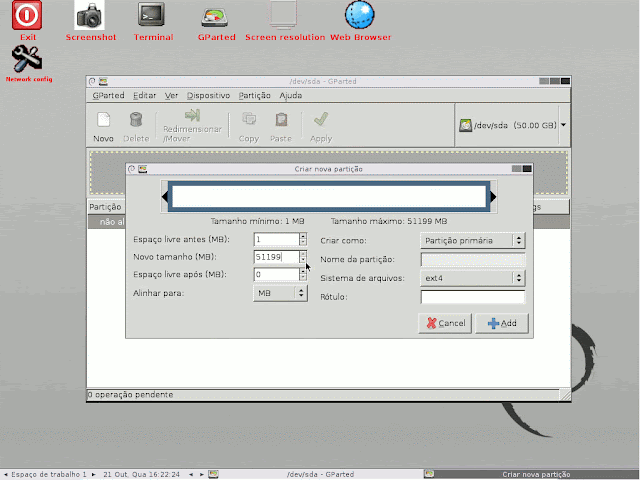This screenshot has width=640, height=480.
Task: Click the 'Tamanho máximo: 51199 MB' label
Action: (389, 221)
